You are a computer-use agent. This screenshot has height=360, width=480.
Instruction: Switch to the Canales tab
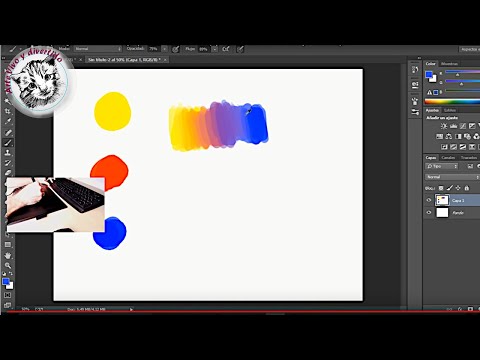[x=448, y=158]
